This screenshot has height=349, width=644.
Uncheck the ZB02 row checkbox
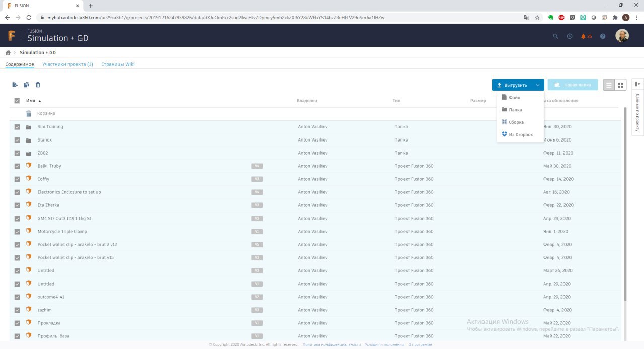(17, 153)
